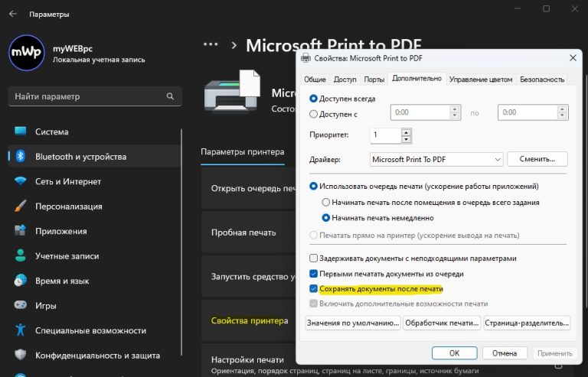Screen dimensions: 588x377
Task: Open the Управление цветом tab
Action: [481, 80]
